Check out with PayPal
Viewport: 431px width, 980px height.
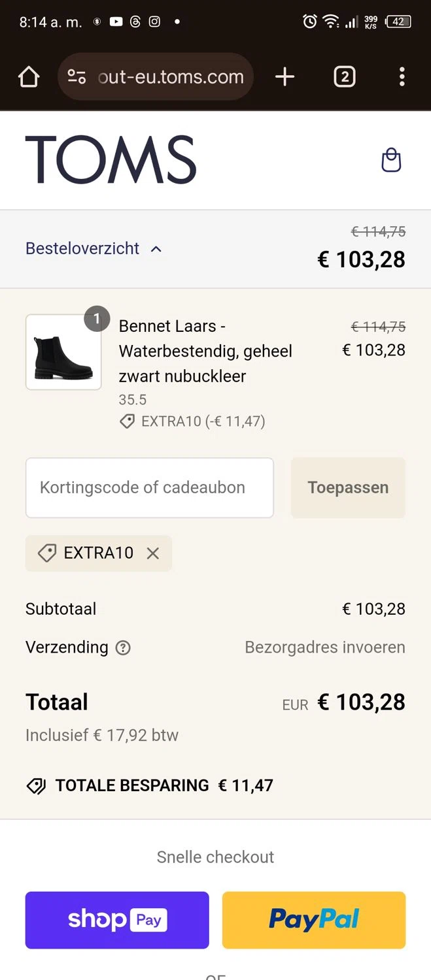[x=314, y=920]
